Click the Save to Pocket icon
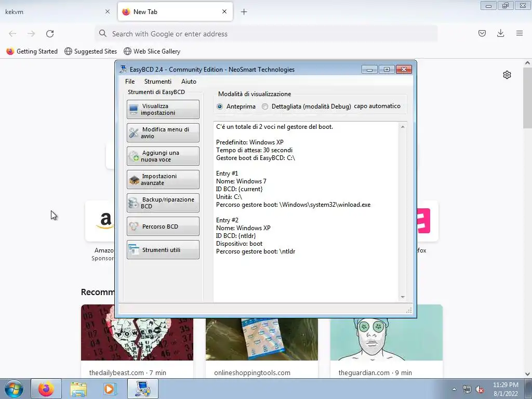 click(482, 33)
